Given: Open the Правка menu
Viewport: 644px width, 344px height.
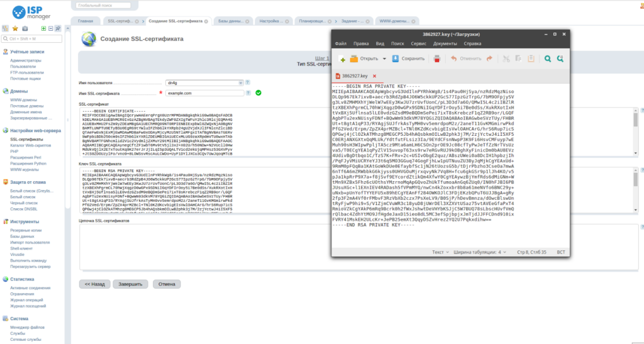Looking at the screenshot, I should 361,43.
